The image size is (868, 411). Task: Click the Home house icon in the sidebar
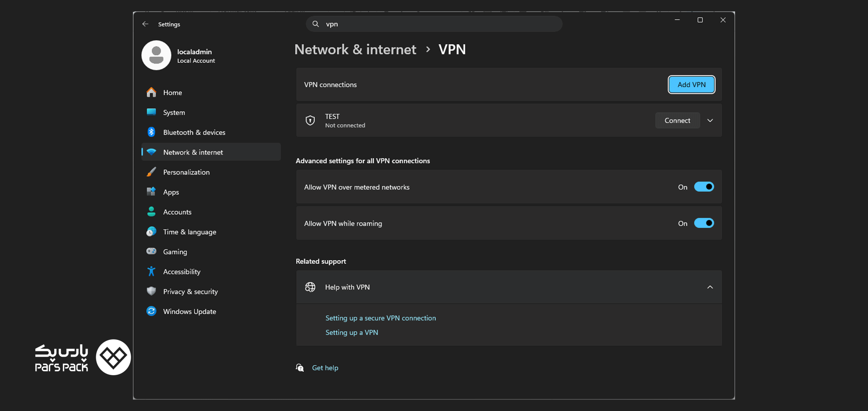click(x=151, y=92)
